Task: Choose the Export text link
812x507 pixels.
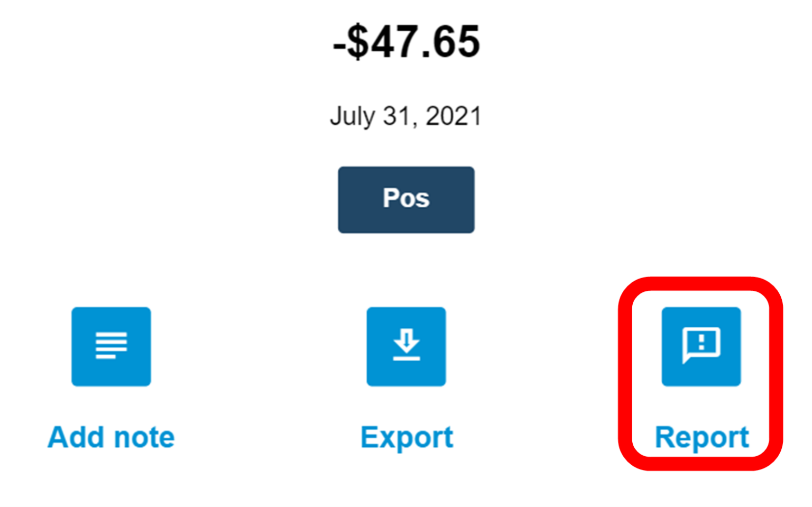Action: click(407, 438)
